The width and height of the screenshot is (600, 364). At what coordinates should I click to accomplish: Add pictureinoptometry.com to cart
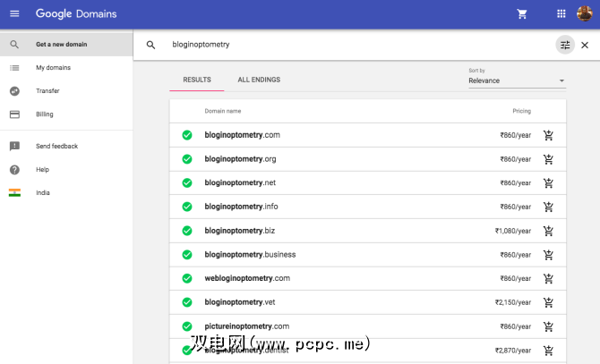(x=548, y=326)
